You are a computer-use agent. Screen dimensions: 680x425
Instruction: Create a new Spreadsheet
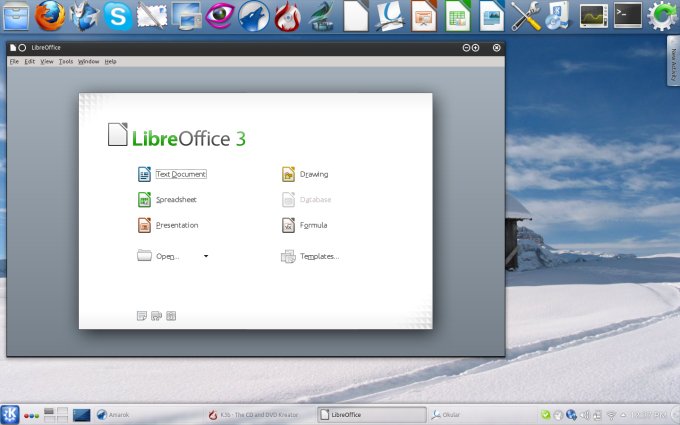click(167, 199)
